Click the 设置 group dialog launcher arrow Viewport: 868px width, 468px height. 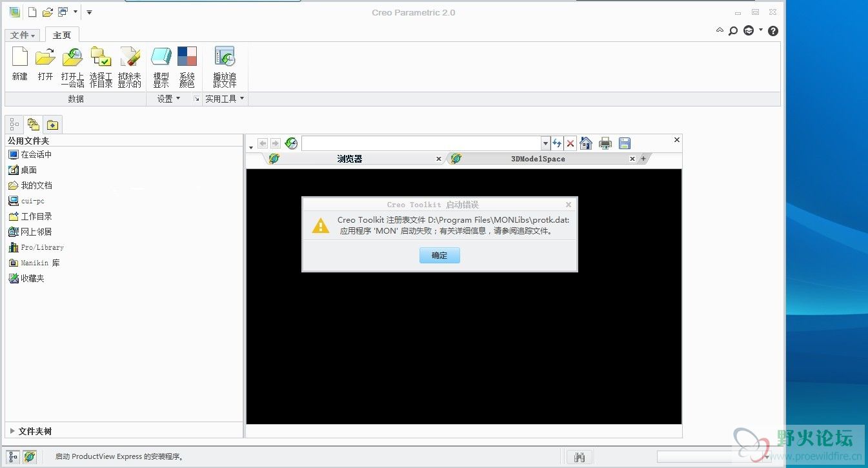pos(196,99)
